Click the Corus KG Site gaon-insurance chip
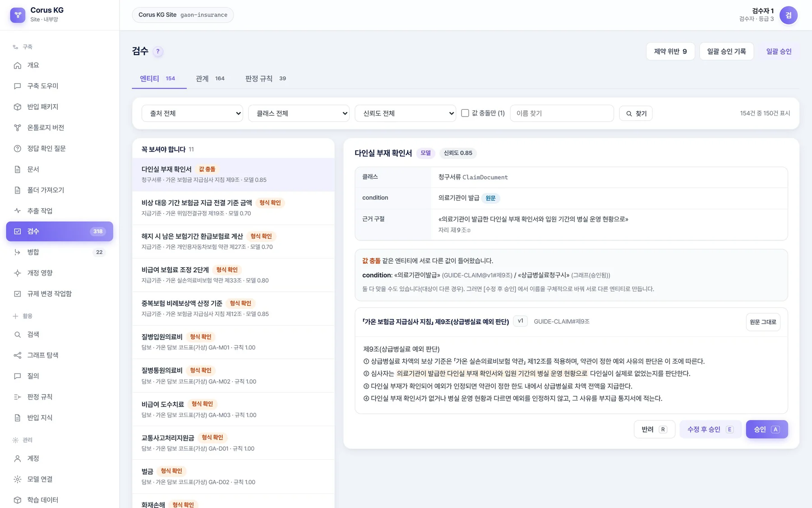 pyautogui.click(x=183, y=15)
